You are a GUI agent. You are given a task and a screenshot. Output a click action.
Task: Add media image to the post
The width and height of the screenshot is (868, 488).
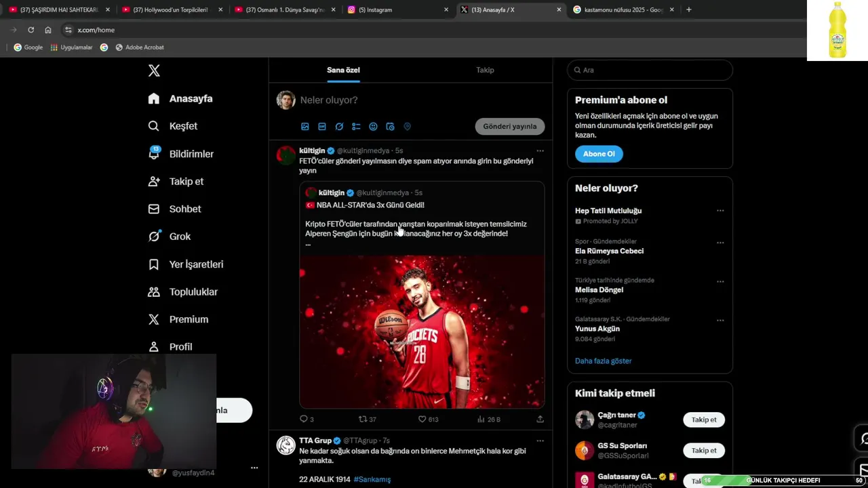tap(305, 126)
